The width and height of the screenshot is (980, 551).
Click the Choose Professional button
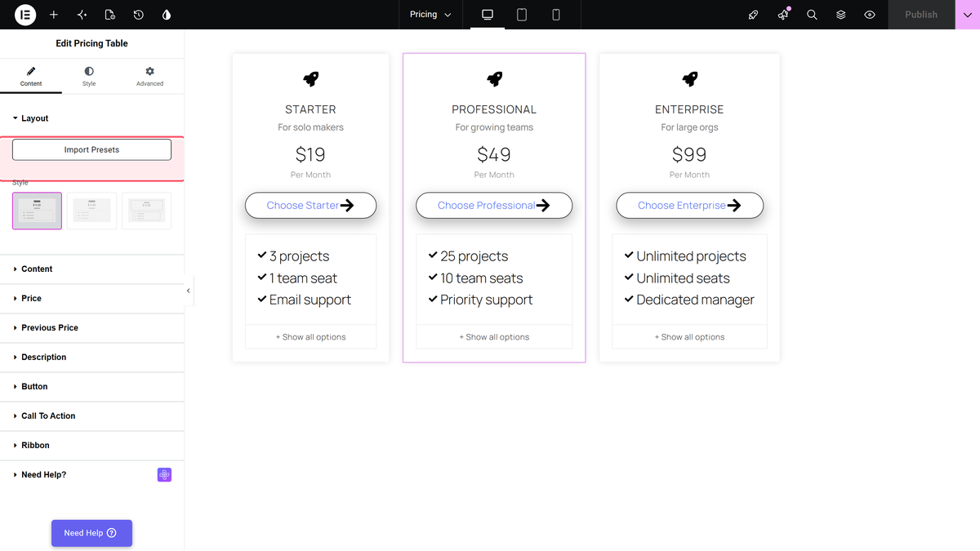(494, 206)
